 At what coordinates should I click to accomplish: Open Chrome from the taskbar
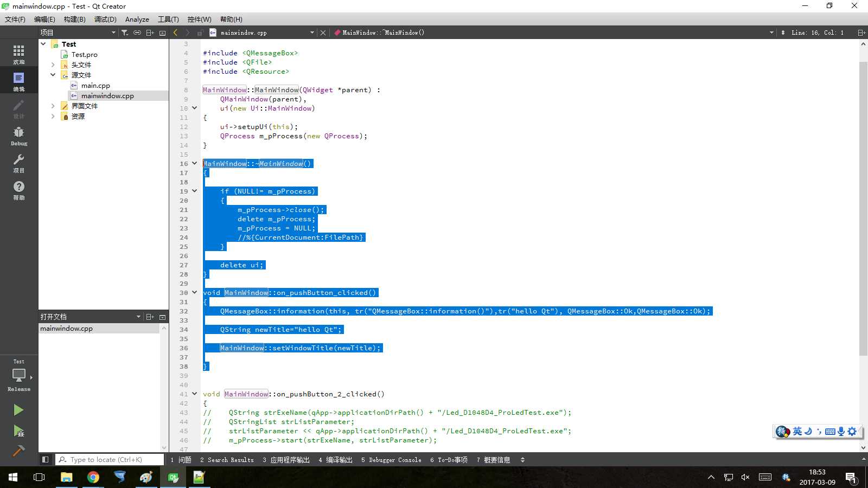pyautogui.click(x=93, y=477)
